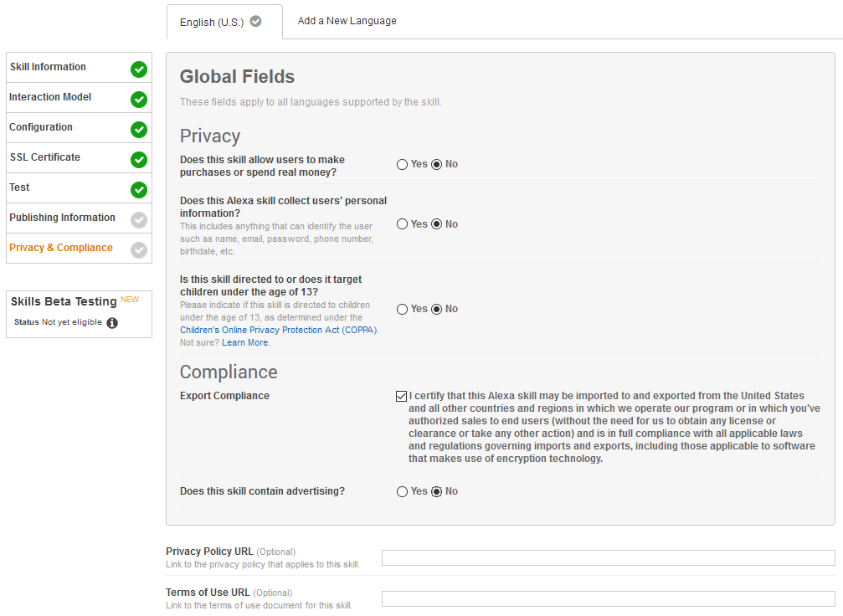Click the info icon next to Not yet eligible
Image resolution: width=843 pixels, height=616 pixels.
(112, 322)
